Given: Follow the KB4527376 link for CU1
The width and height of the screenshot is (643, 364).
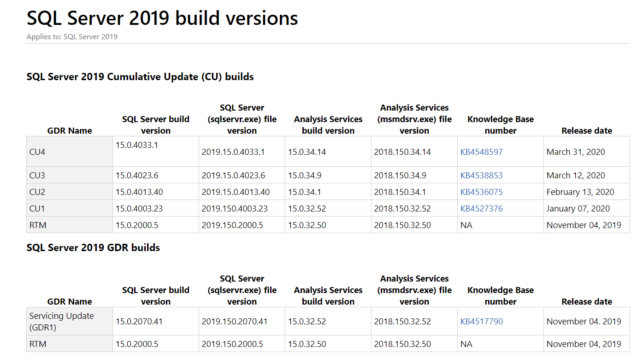Looking at the screenshot, I should click(x=481, y=209).
